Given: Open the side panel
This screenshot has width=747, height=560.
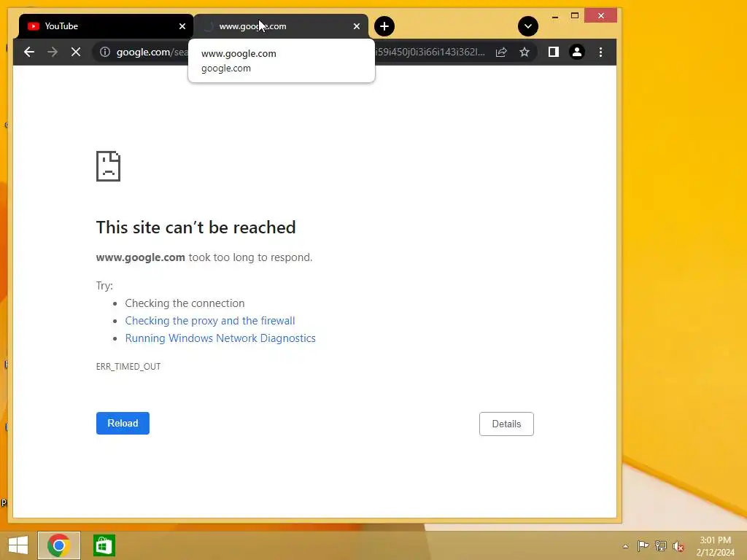Looking at the screenshot, I should tap(553, 52).
